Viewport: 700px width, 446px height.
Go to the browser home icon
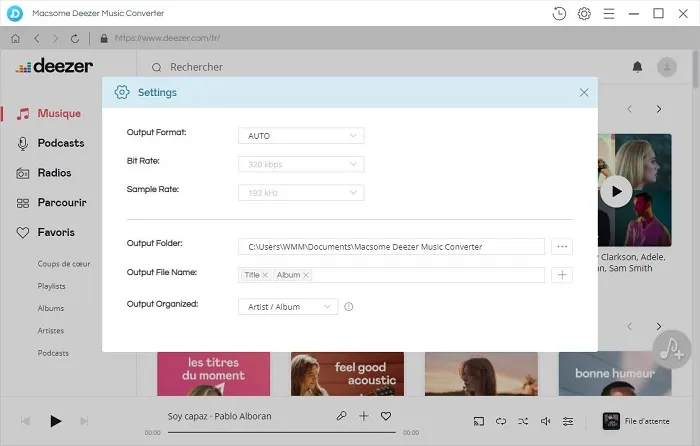(16, 38)
